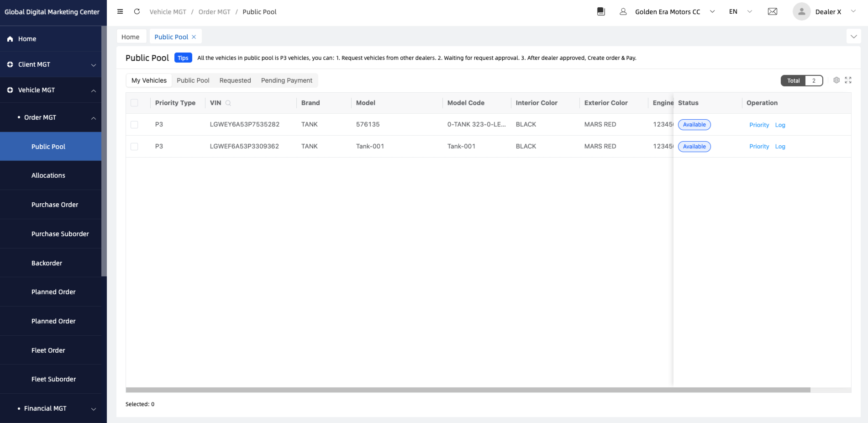Open the EN language dropdown

(740, 12)
